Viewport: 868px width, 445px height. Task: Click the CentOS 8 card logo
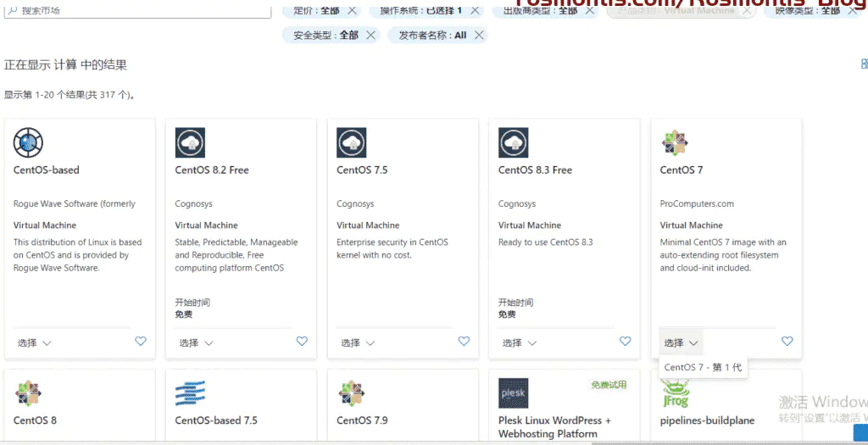pos(28,393)
